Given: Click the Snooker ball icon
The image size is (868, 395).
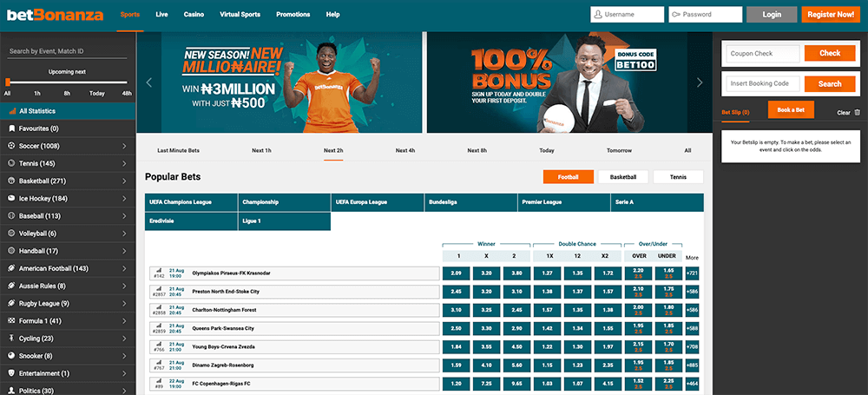Looking at the screenshot, I should click(11, 356).
